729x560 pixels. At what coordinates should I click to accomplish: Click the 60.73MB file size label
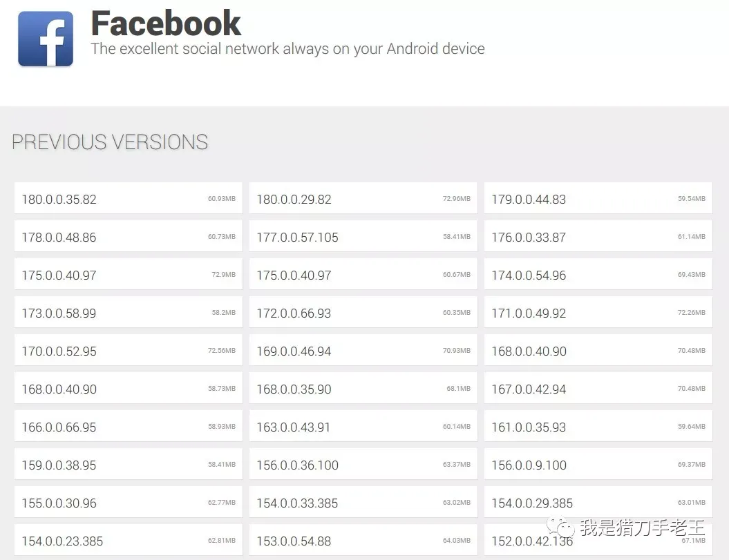(x=222, y=237)
